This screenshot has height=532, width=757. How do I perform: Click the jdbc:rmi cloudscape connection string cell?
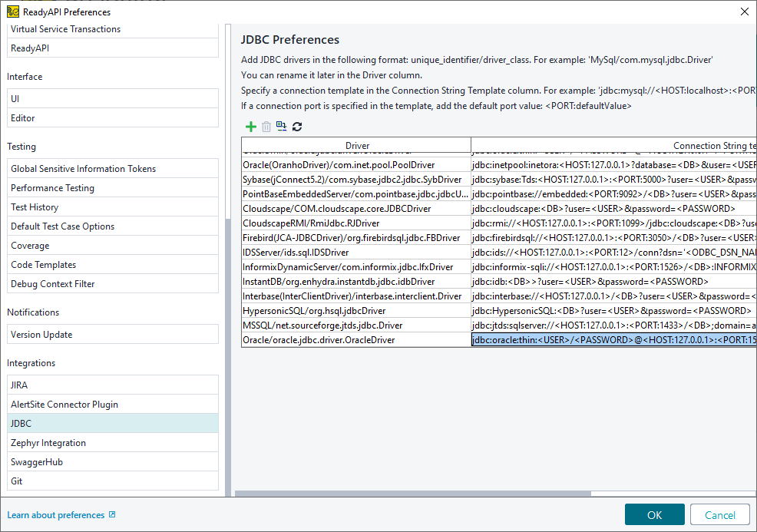[x=614, y=223]
